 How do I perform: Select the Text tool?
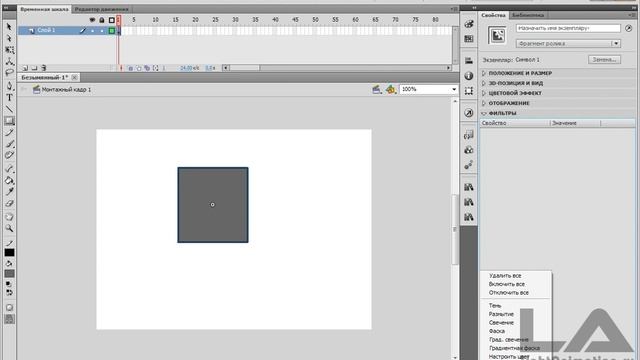[9, 98]
